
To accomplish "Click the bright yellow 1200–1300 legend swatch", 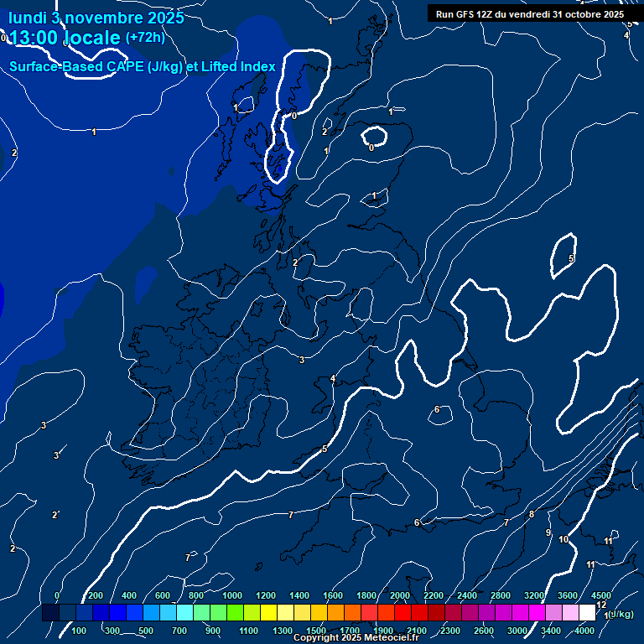I will (x=269, y=612).
